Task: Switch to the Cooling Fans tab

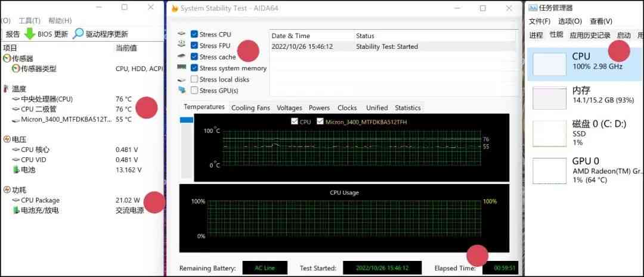Action: (250, 108)
